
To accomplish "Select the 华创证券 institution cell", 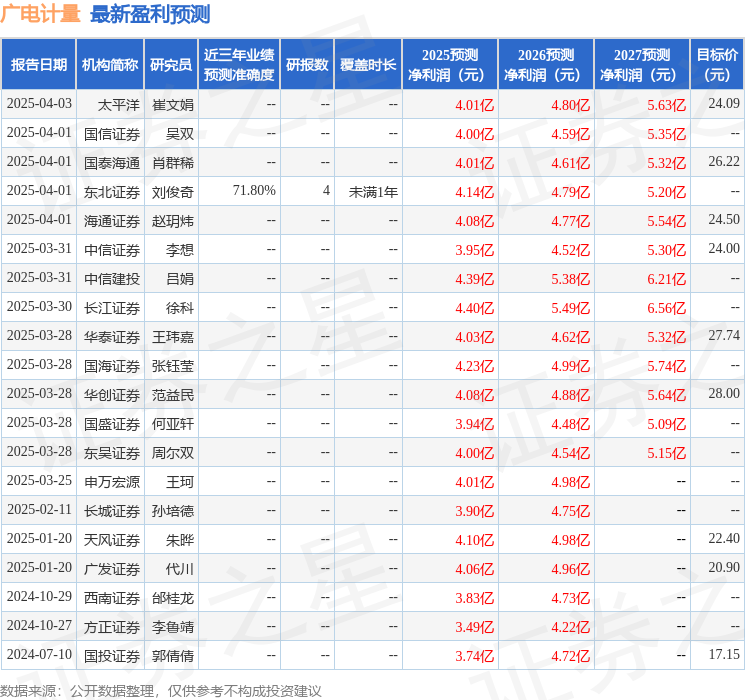I will [112, 395].
